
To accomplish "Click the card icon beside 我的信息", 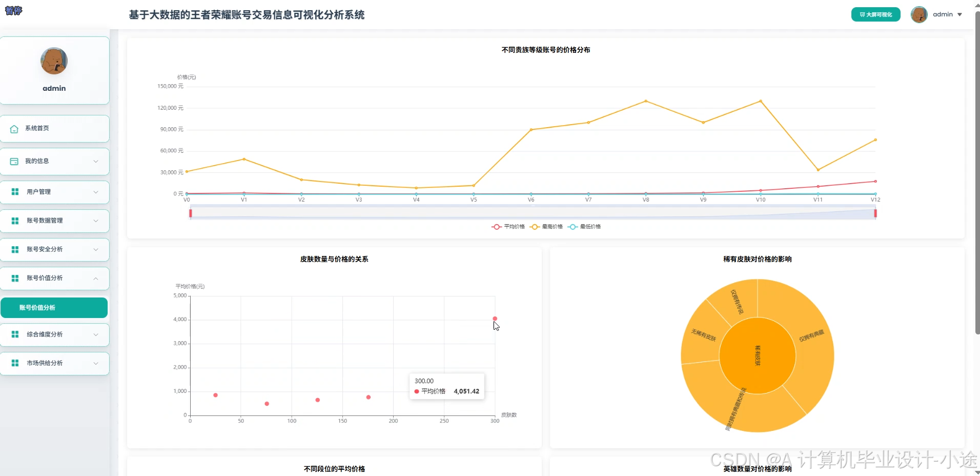I will (14, 161).
